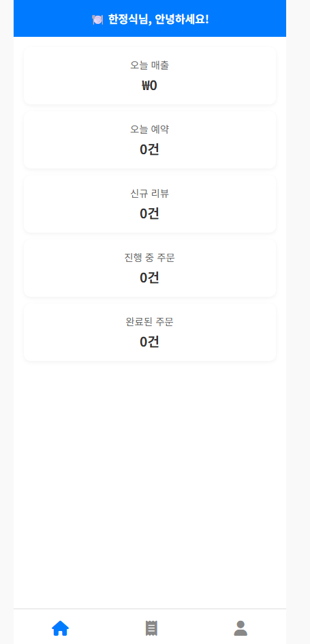
Task: Open the 오늘 예약 card
Action: pos(150,140)
